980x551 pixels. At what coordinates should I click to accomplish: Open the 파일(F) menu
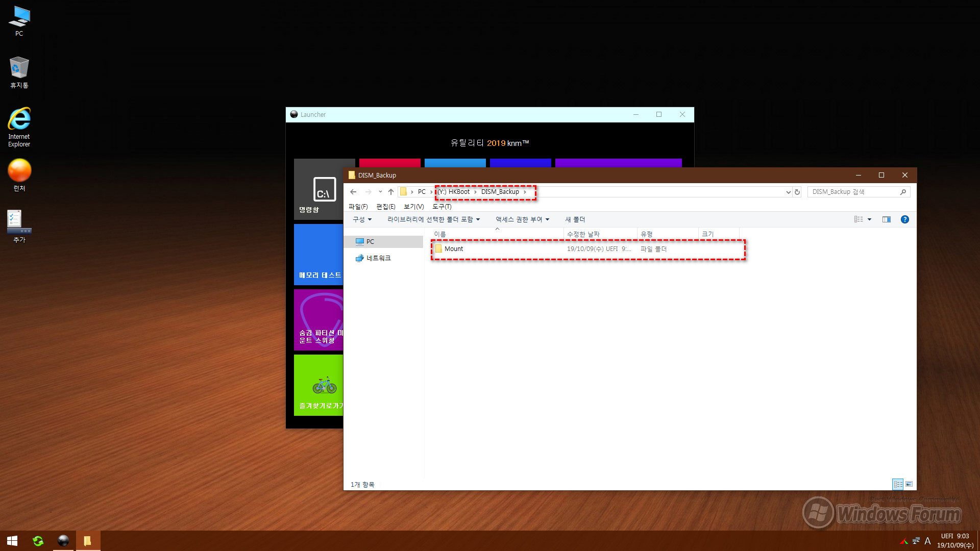coord(358,207)
